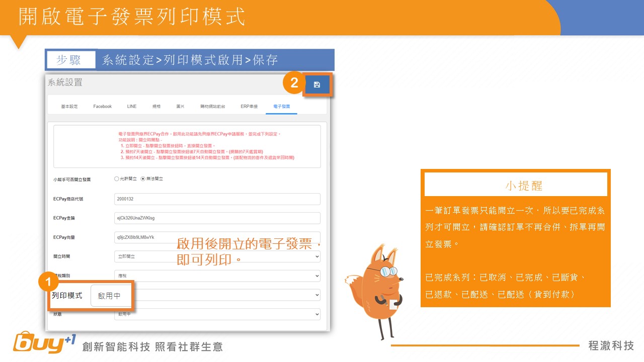644x362 pixels.
Task: Click the ECPay金鑰 input field
Action: point(217,218)
